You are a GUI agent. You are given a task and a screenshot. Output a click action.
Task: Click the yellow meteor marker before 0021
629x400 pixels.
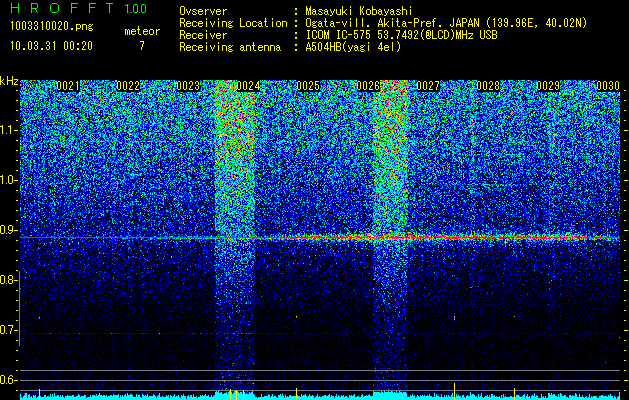(x=39, y=394)
